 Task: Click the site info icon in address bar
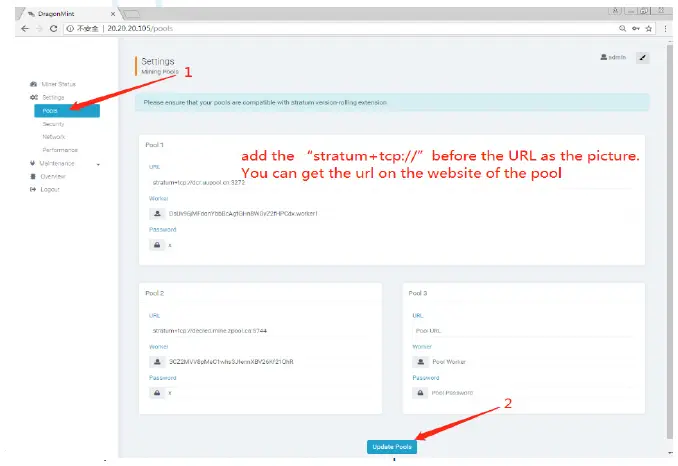70,29
